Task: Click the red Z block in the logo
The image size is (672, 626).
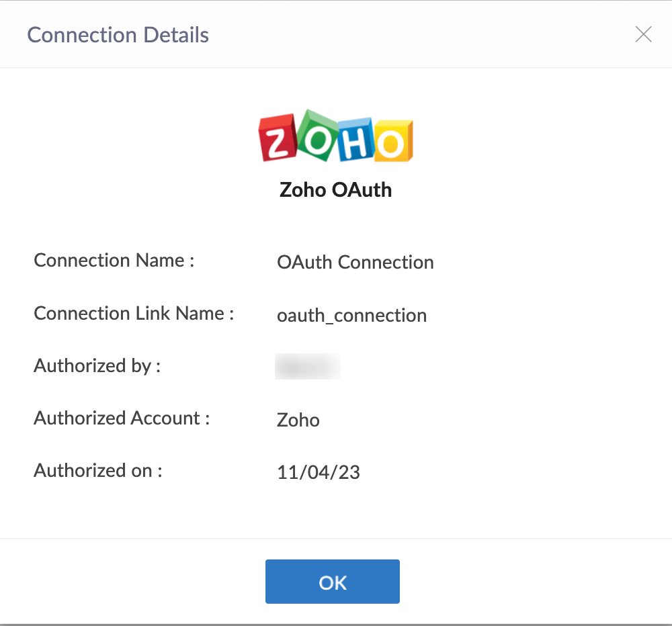Action: click(278, 138)
